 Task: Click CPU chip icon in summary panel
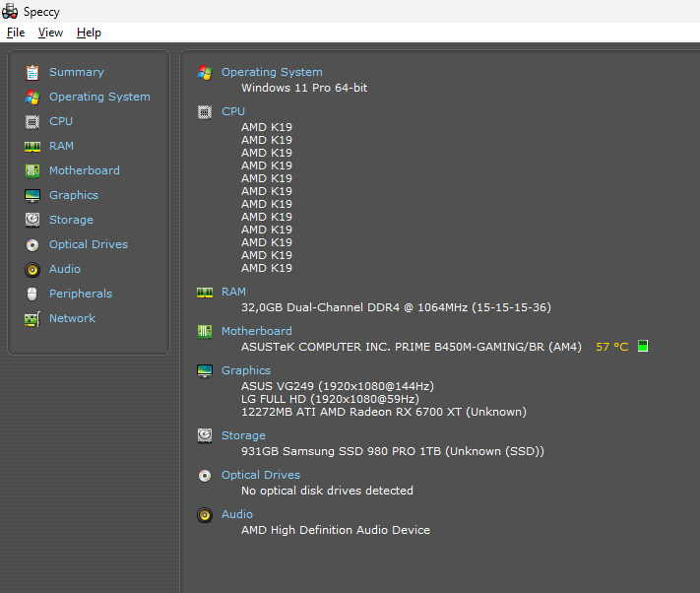click(x=205, y=112)
